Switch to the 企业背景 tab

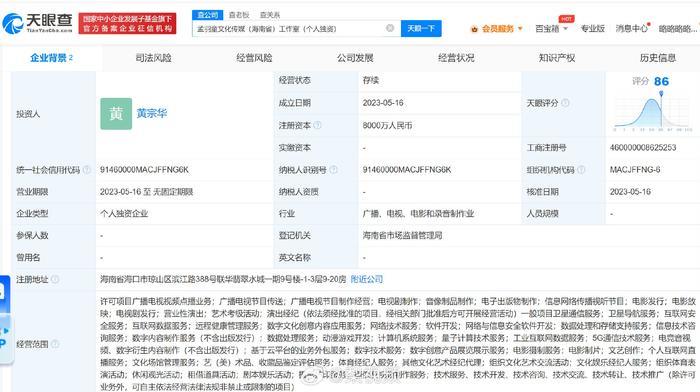point(51,58)
